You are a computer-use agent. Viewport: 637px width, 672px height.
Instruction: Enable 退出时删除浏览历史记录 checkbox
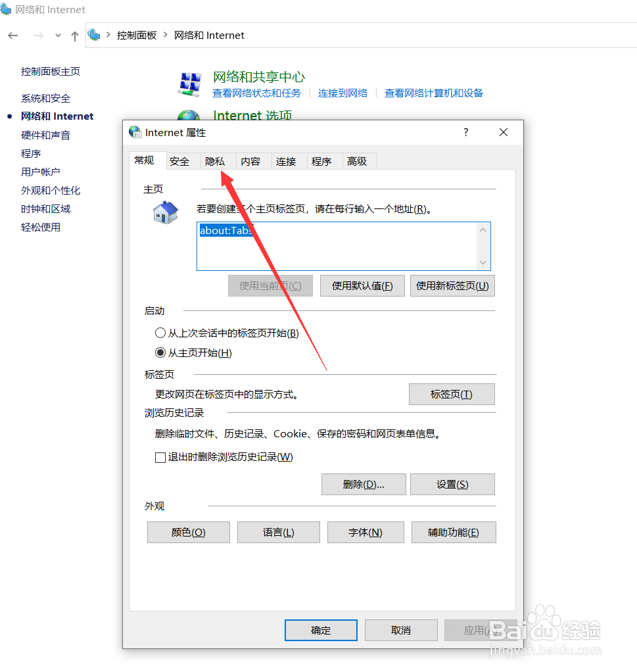pyautogui.click(x=160, y=457)
